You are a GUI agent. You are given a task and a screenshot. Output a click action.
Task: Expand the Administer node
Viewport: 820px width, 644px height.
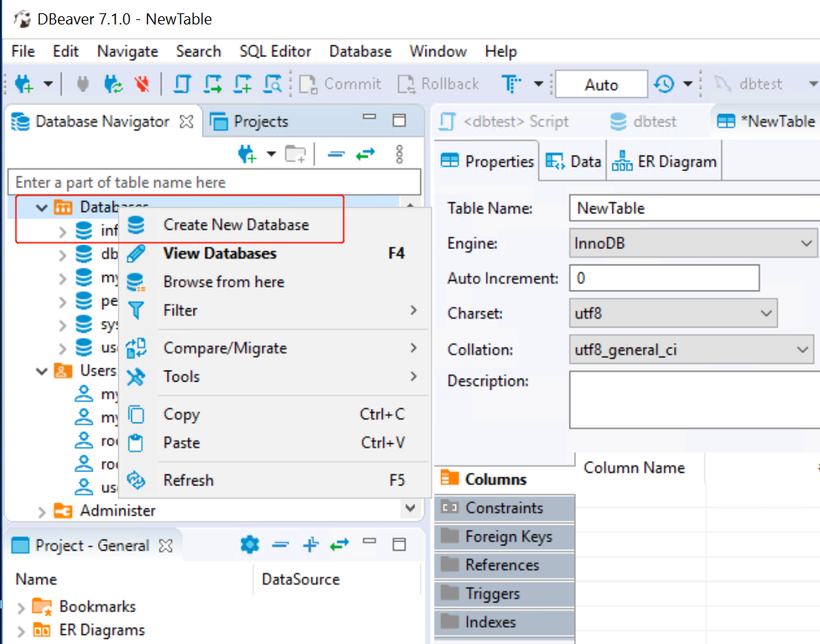(42, 510)
